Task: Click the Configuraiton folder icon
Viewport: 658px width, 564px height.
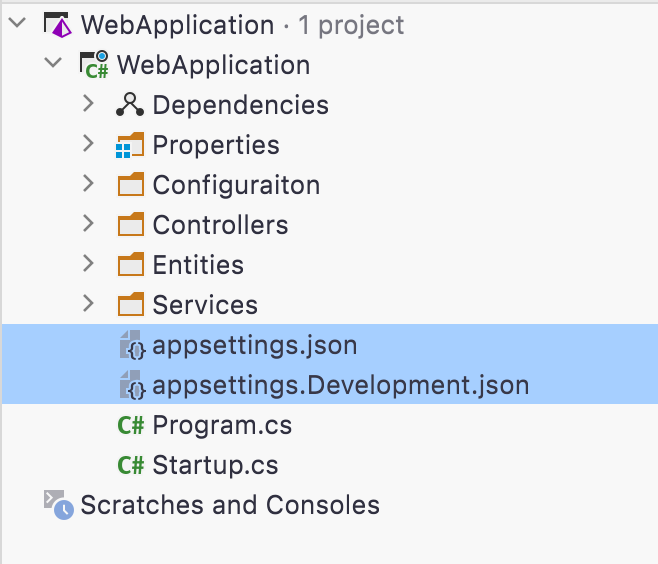Action: coord(130,185)
